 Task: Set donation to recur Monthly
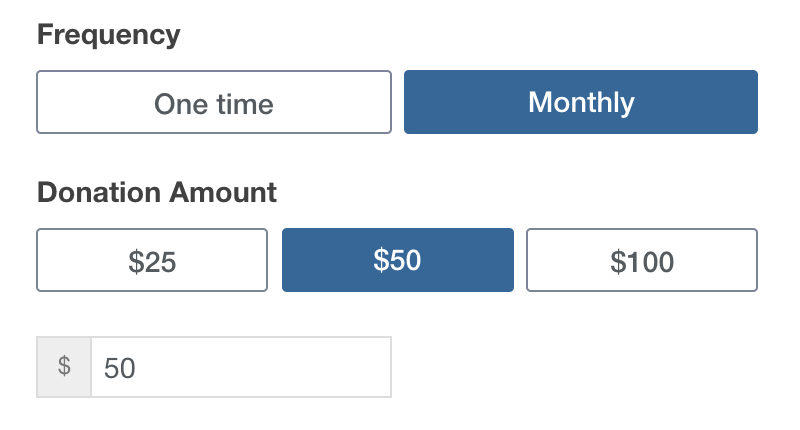(x=580, y=102)
